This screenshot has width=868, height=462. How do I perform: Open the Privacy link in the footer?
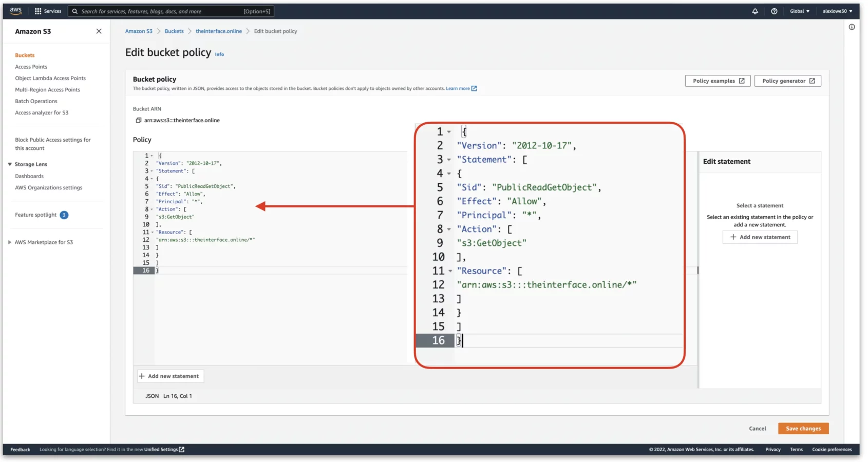pyautogui.click(x=773, y=450)
